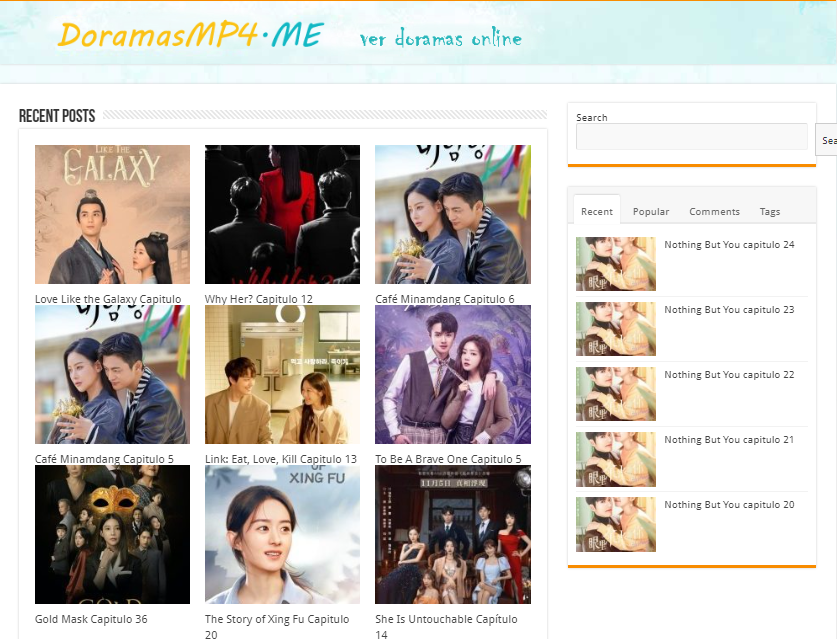The height and width of the screenshot is (639, 837).
Task: Open Café Minamdang Capitulo 5 title link
Action: (x=104, y=459)
